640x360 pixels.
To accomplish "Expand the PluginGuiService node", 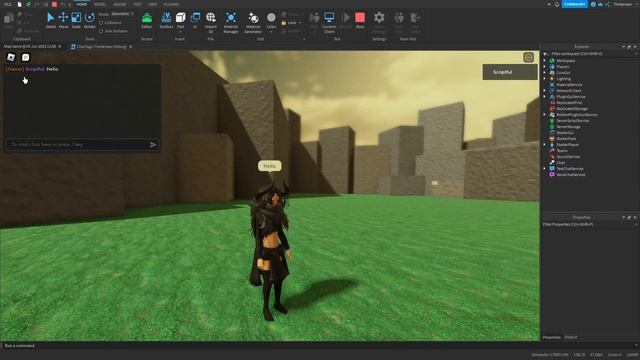I will [x=544, y=97].
